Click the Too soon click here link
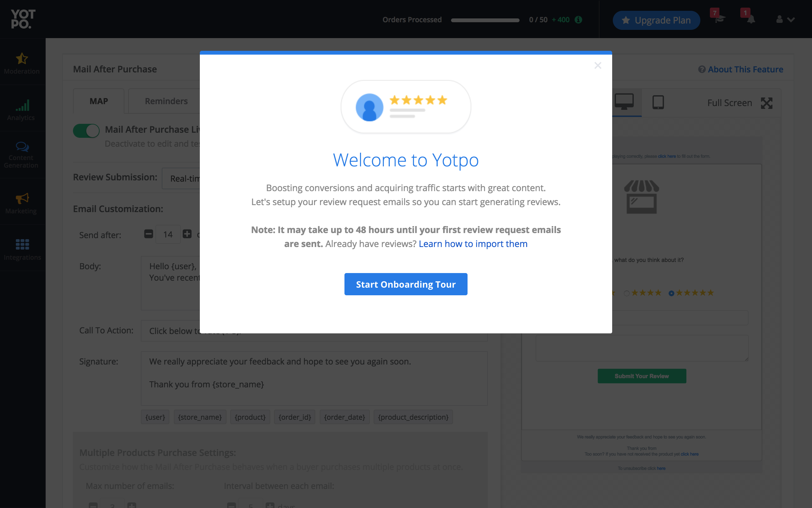The width and height of the screenshot is (812, 508). click(690, 454)
